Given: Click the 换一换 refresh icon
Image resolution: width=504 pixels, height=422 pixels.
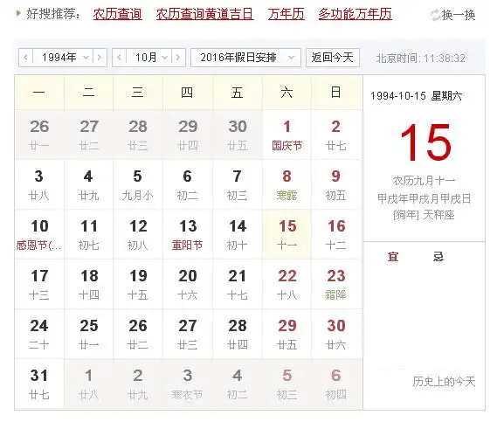Looking at the screenshot, I should [435, 15].
